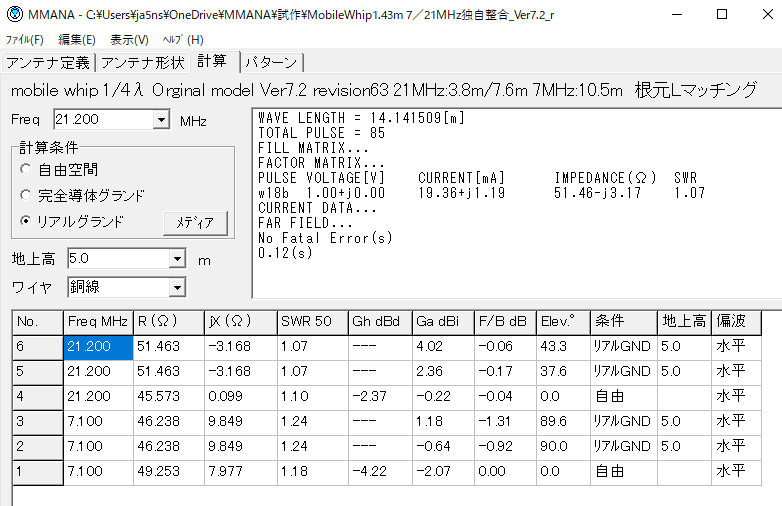Close the MMANA window
Screen dimensions: 782x506
(768, 14)
